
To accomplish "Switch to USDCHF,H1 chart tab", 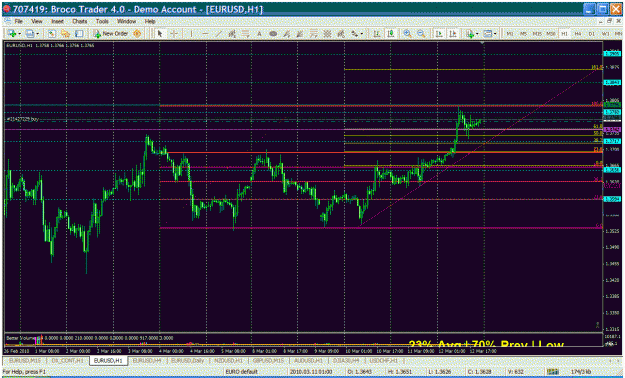I will [x=383, y=360].
